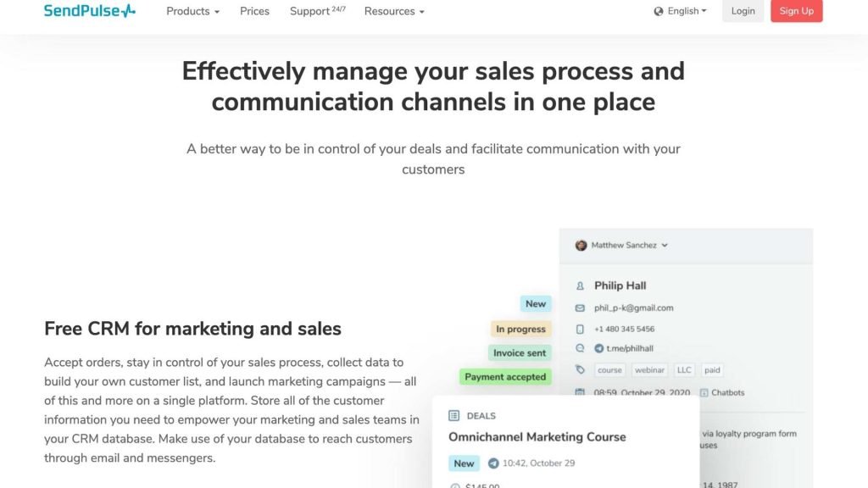Click the phone icon next to +1 480 345 5456

point(580,329)
